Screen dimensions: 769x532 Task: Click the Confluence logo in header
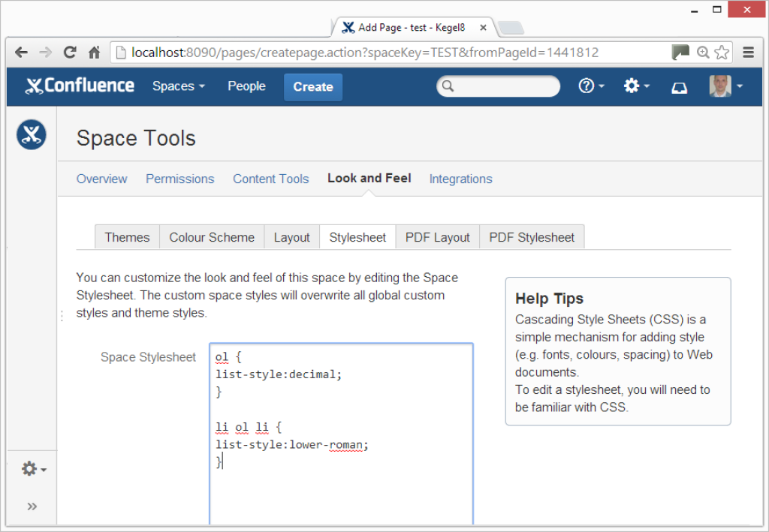(80, 86)
